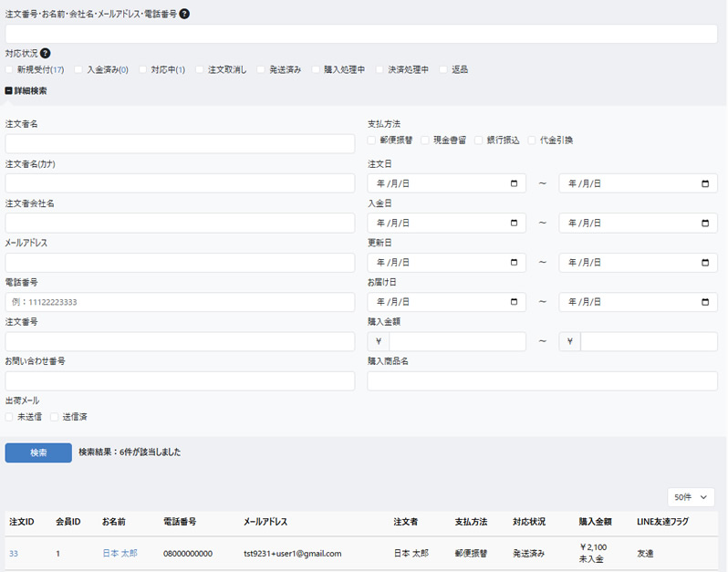Screen dimensions: 728x572
Task: Check the 新規受付(17) status checkbox
Action: tap(9, 69)
